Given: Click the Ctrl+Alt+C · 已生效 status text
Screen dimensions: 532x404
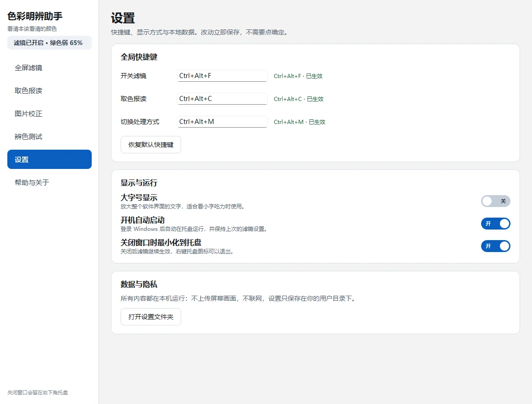Looking at the screenshot, I should pos(299,99).
